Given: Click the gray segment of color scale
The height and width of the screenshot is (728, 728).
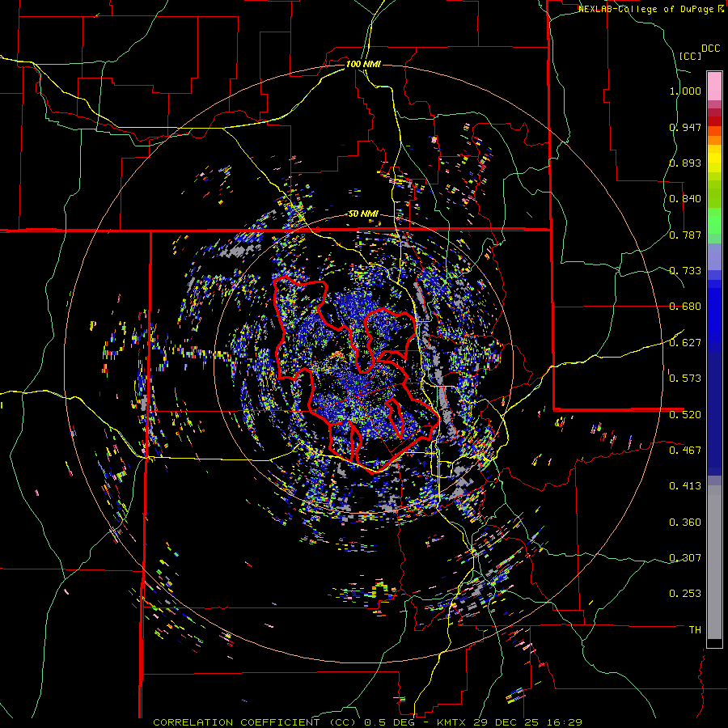Looking at the screenshot, I should [714, 562].
